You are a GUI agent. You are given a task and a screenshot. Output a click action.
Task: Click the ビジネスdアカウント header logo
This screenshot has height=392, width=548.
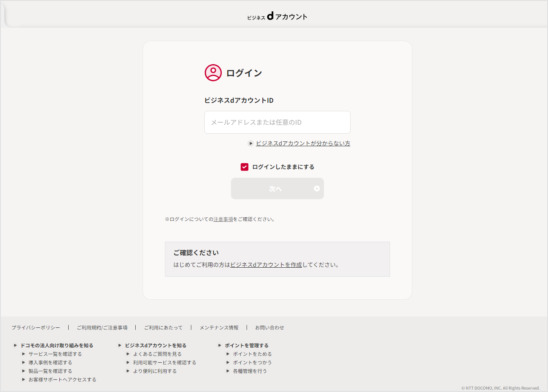(x=277, y=16)
